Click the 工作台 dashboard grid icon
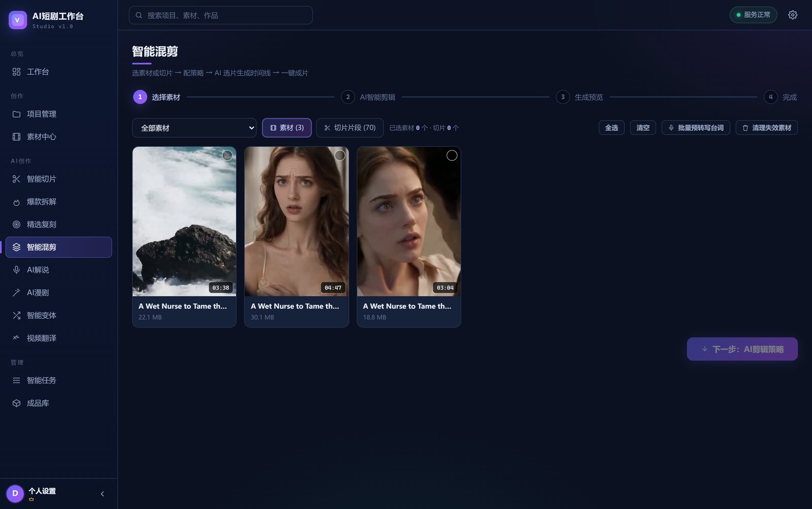Image resolution: width=812 pixels, height=509 pixels. tap(16, 72)
